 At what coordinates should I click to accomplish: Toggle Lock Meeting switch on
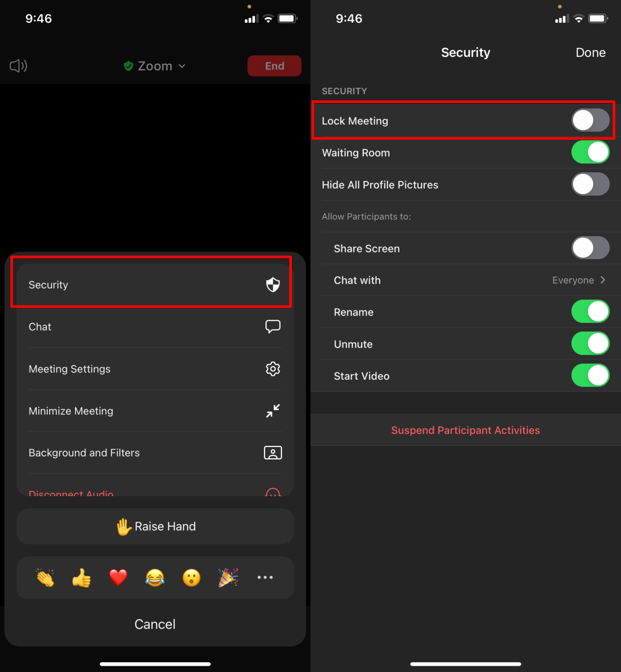(590, 121)
